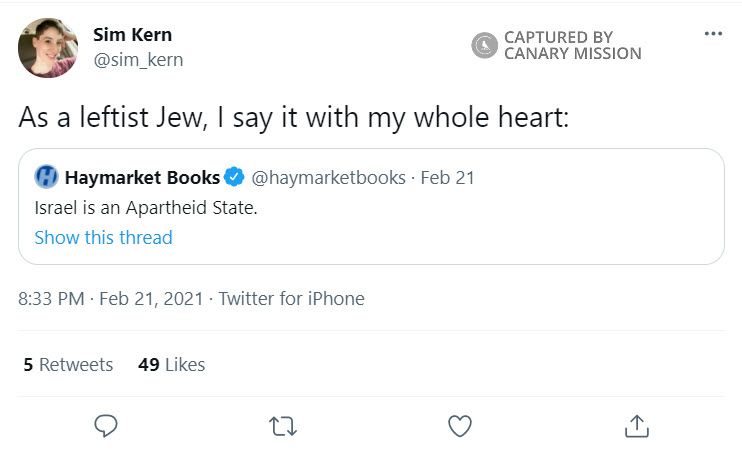View the 49 Likes list

tap(171, 365)
